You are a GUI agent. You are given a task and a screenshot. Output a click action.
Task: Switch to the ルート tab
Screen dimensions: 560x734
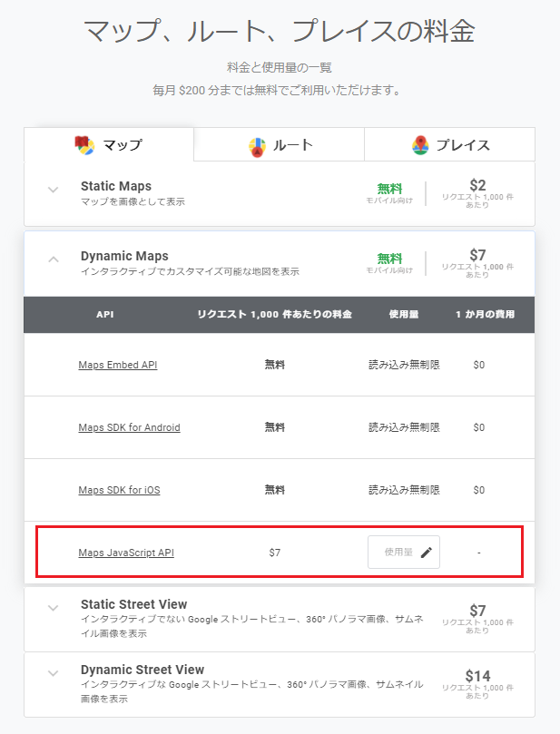click(279, 144)
